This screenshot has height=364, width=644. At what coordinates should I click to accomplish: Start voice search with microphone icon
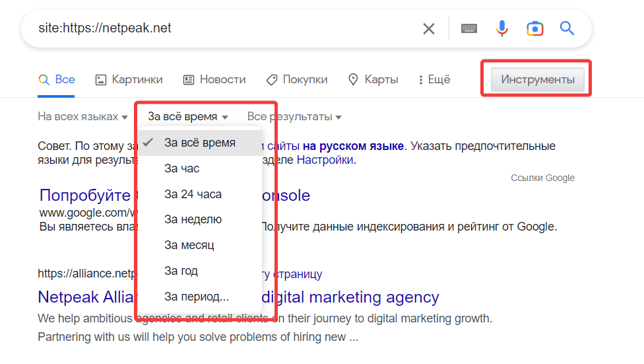502,28
